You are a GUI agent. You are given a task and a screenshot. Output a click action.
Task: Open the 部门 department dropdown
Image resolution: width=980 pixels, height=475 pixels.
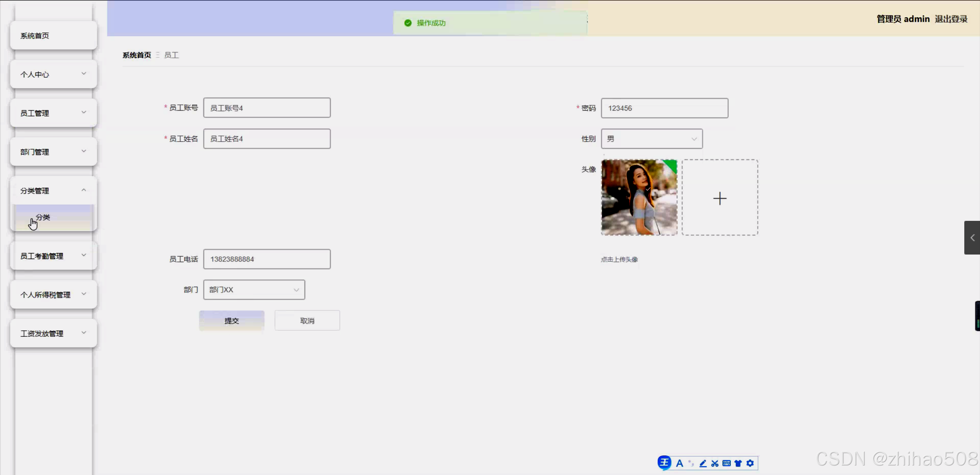coord(254,290)
